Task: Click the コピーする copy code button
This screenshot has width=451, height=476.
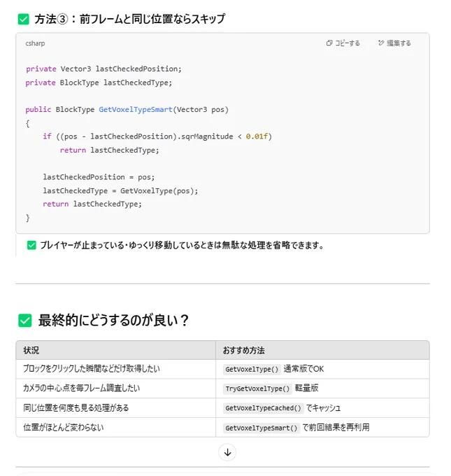Action: (343, 43)
